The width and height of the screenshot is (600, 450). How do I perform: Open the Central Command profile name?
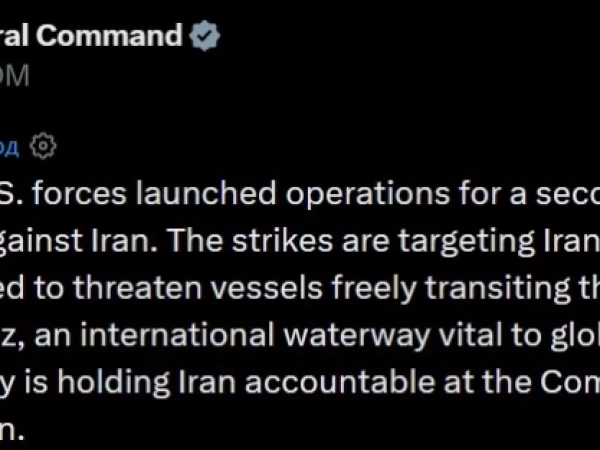point(91,35)
